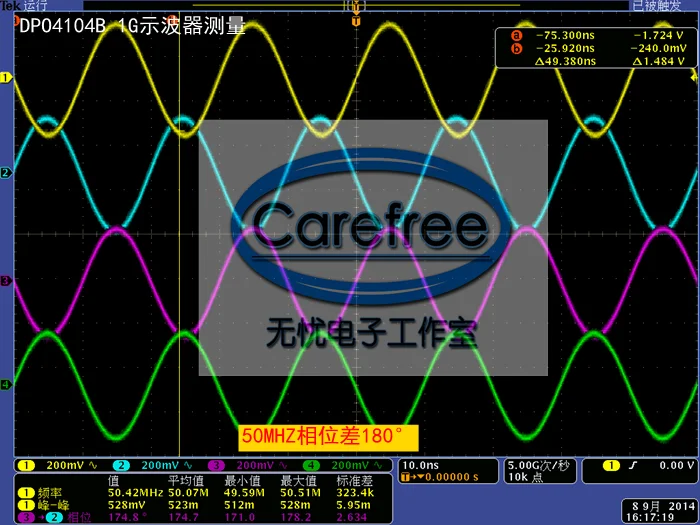Click cursor a time readout -75.300ns
This screenshot has width=700, height=525.
[x=565, y=35]
